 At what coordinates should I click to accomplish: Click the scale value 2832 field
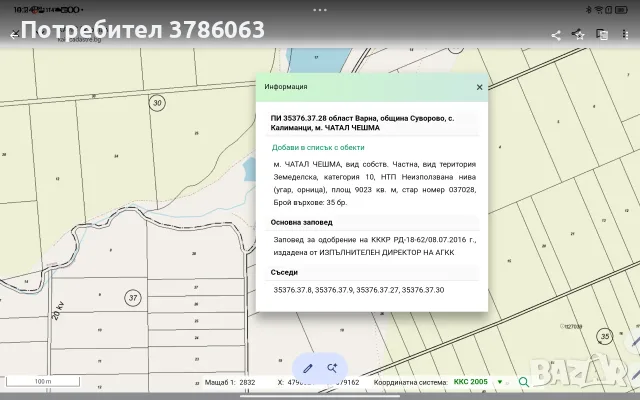tap(247, 382)
